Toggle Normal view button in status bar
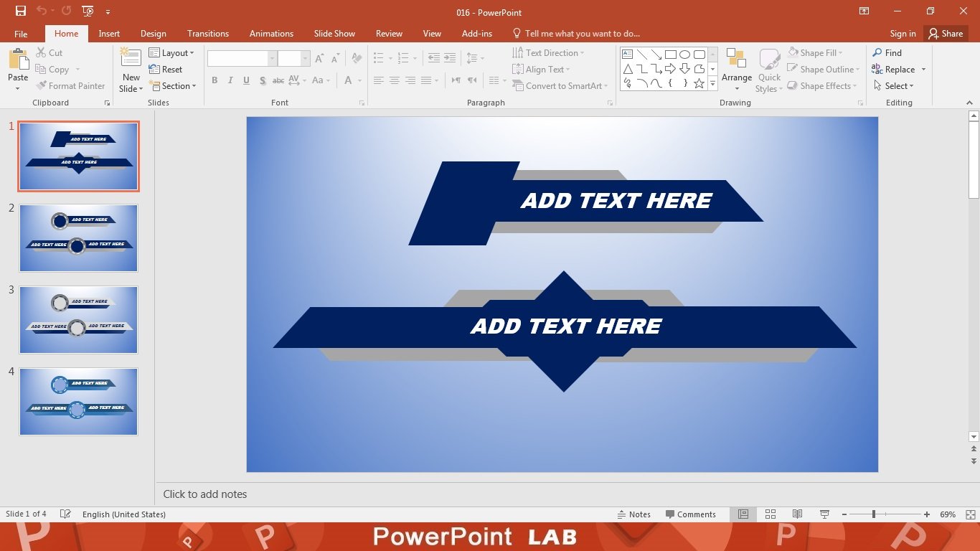Screen dimensions: 980x551 point(743,514)
